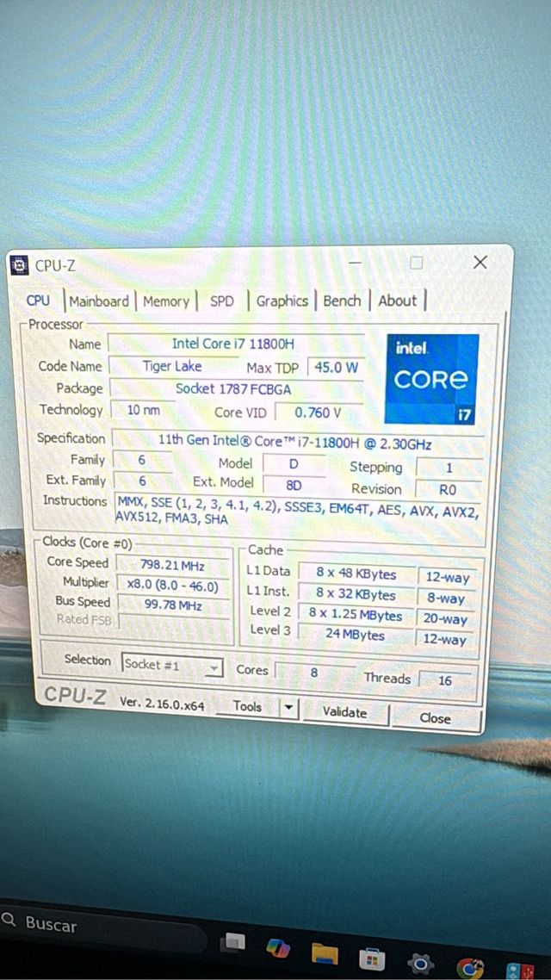Open Microsoft Store from the taskbar
The height and width of the screenshot is (980, 551).
point(372,959)
